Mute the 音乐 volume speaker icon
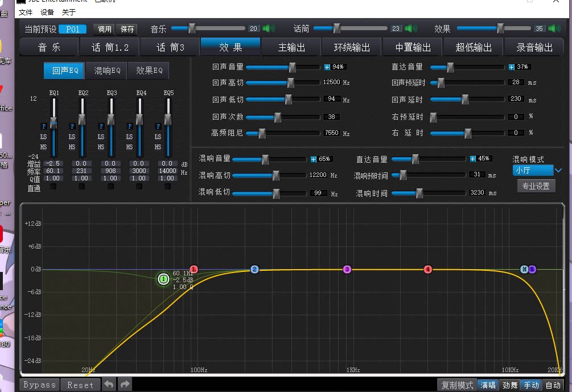 coord(268,28)
